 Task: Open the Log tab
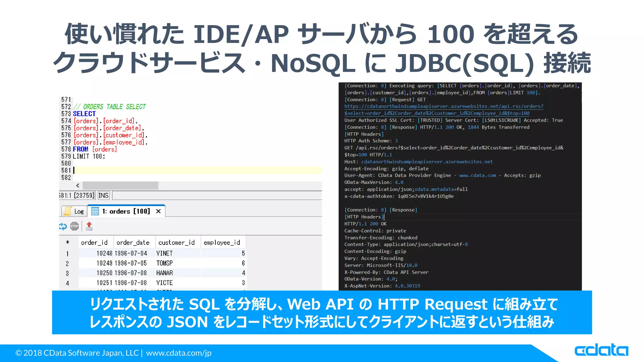[79, 211]
